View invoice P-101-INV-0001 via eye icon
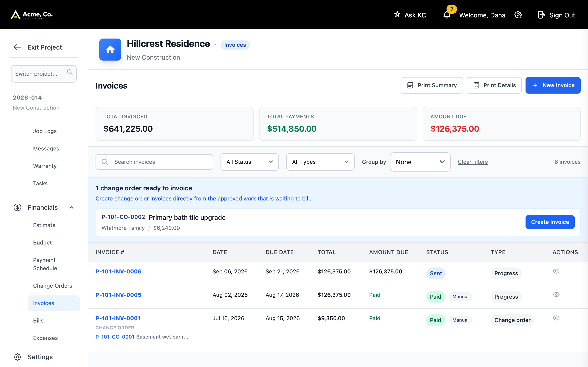 tap(556, 318)
